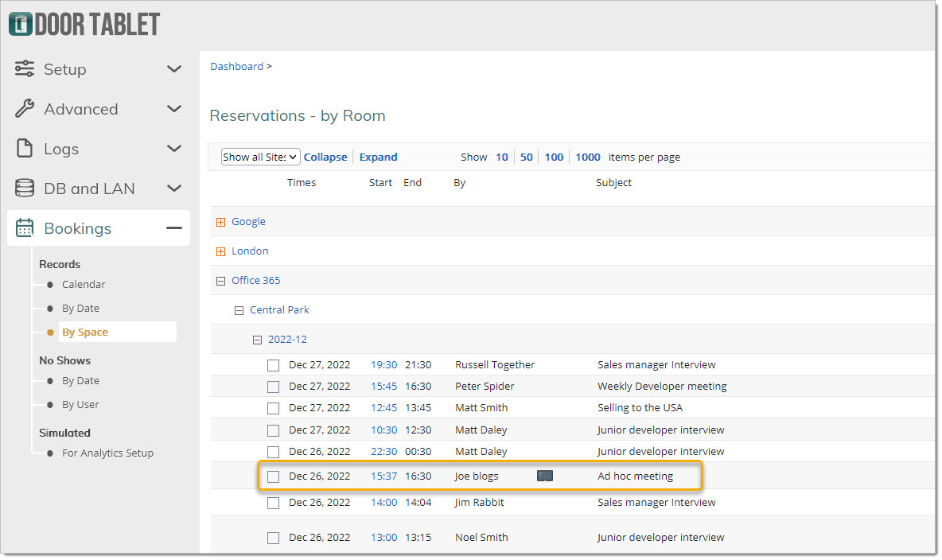Click the Dashboard breadcrumb link

click(x=237, y=66)
